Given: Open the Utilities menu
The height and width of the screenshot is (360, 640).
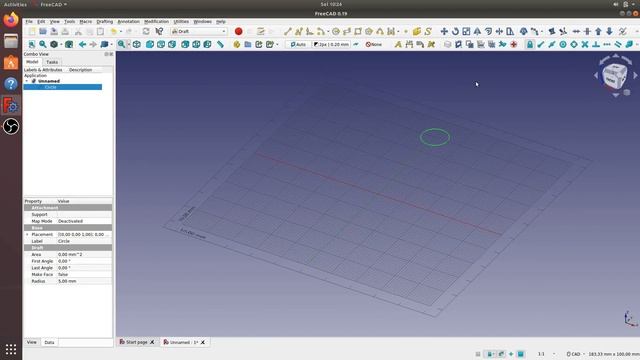Looking at the screenshot, I should [x=181, y=22].
